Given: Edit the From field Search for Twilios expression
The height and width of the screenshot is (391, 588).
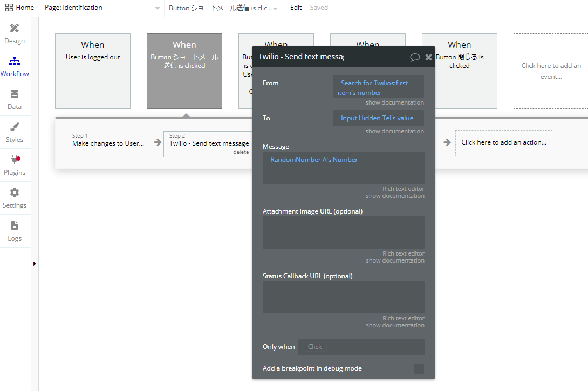Looking at the screenshot, I should 378,87.
